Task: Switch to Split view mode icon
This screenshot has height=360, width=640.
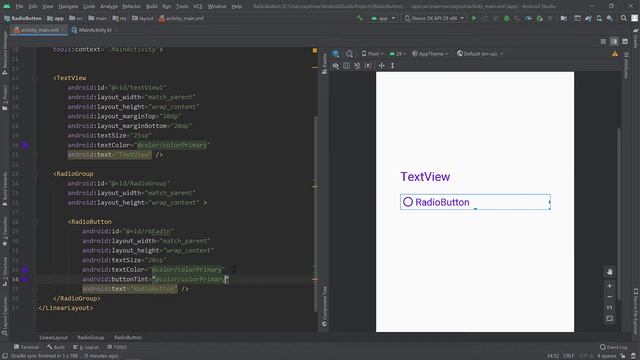Action: coord(614,41)
